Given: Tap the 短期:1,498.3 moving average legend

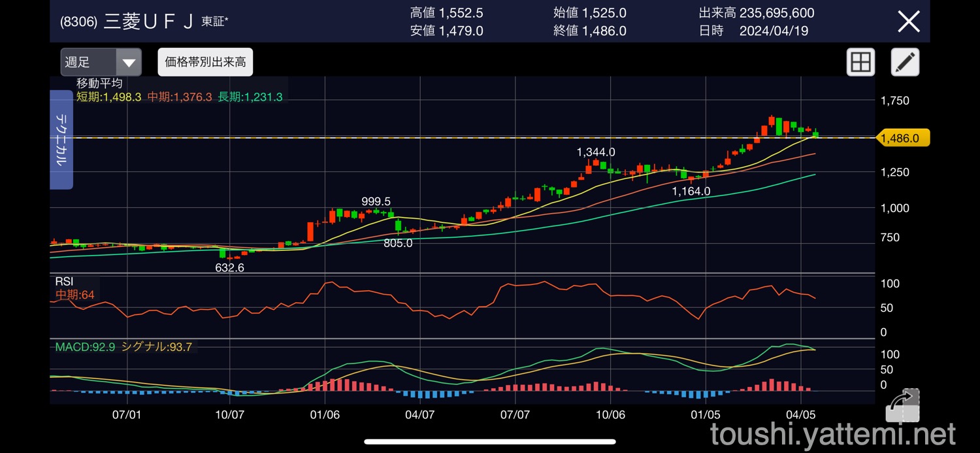Looking at the screenshot, I should [108, 97].
